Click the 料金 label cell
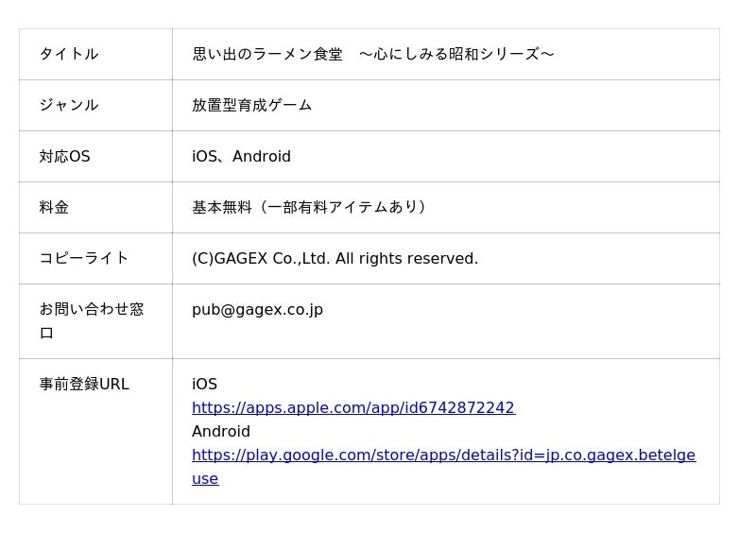 click(x=54, y=208)
